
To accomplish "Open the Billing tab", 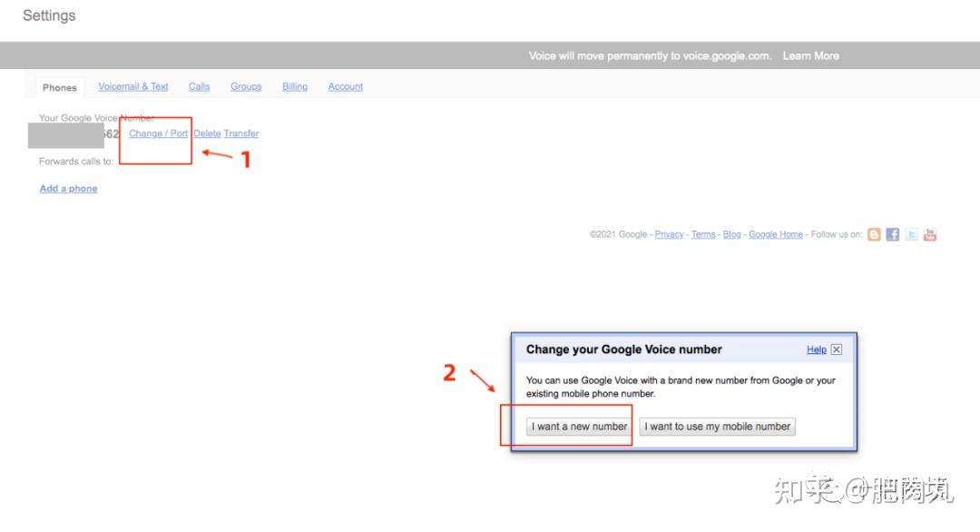I will [x=294, y=87].
